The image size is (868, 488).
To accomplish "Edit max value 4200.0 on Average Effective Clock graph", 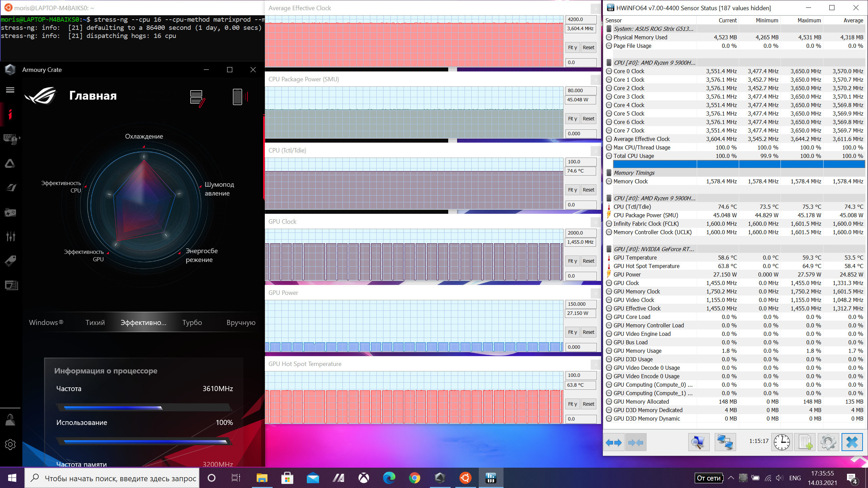I will pyautogui.click(x=581, y=19).
